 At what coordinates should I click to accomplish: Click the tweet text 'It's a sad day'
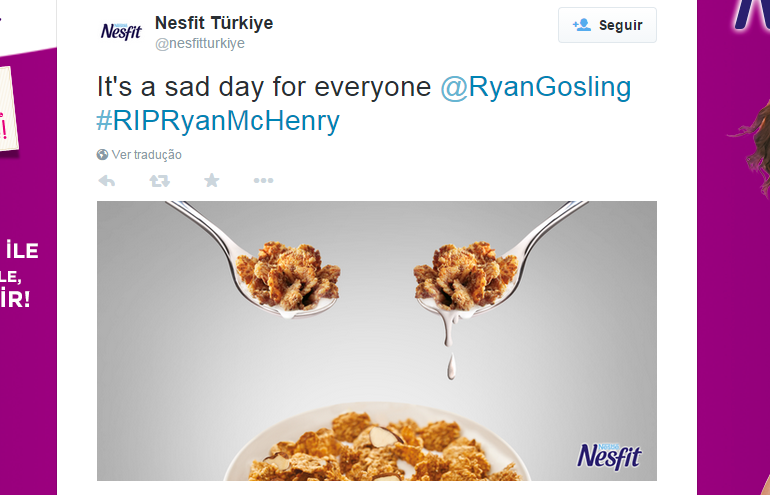(180, 87)
